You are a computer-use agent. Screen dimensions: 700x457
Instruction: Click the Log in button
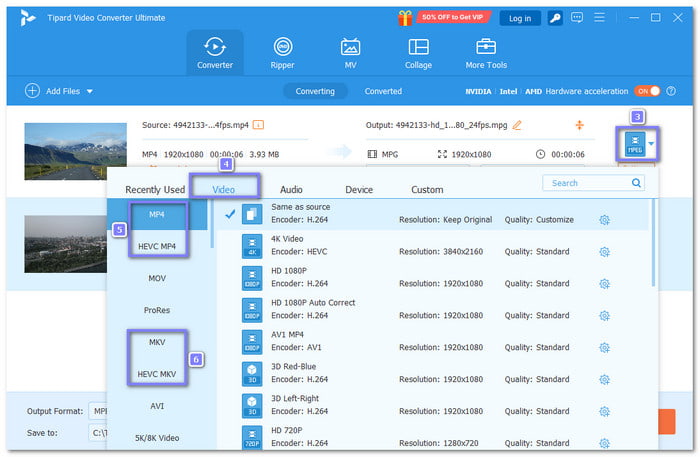pyautogui.click(x=520, y=18)
